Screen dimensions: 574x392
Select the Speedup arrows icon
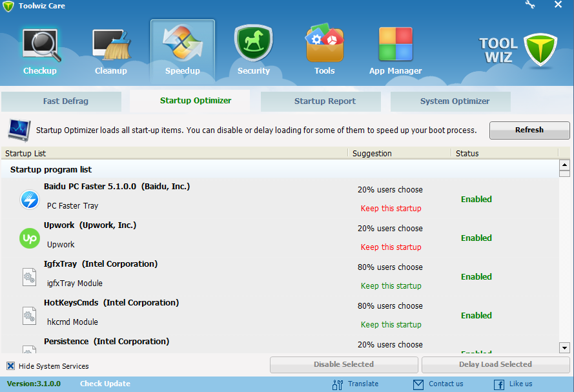182,43
